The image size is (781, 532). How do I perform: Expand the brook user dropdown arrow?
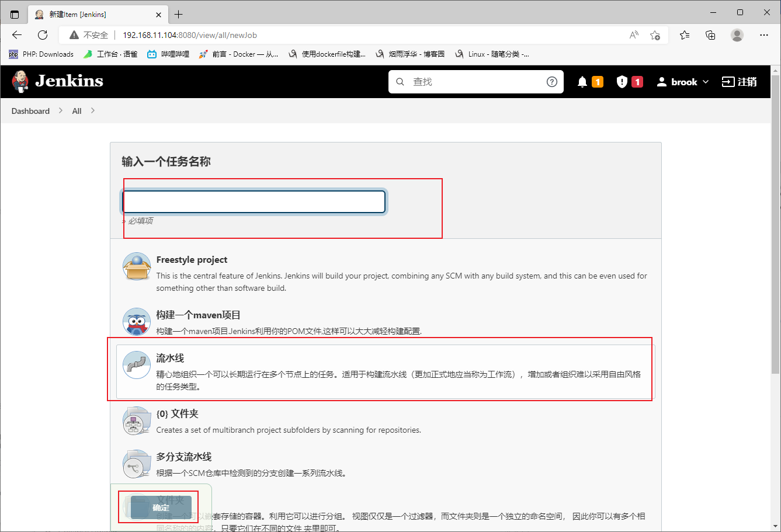point(706,82)
